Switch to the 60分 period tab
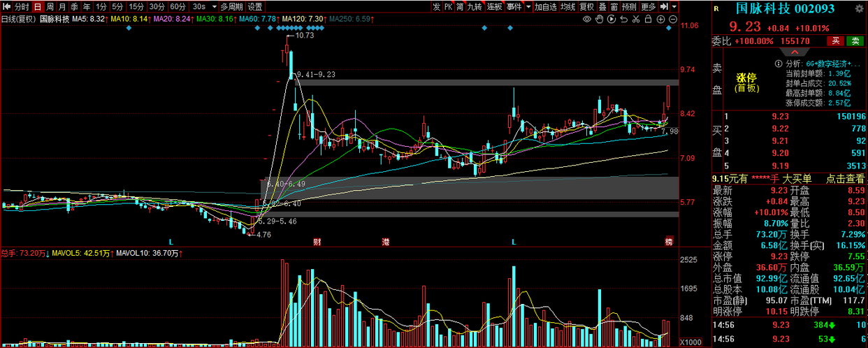 coord(178,6)
